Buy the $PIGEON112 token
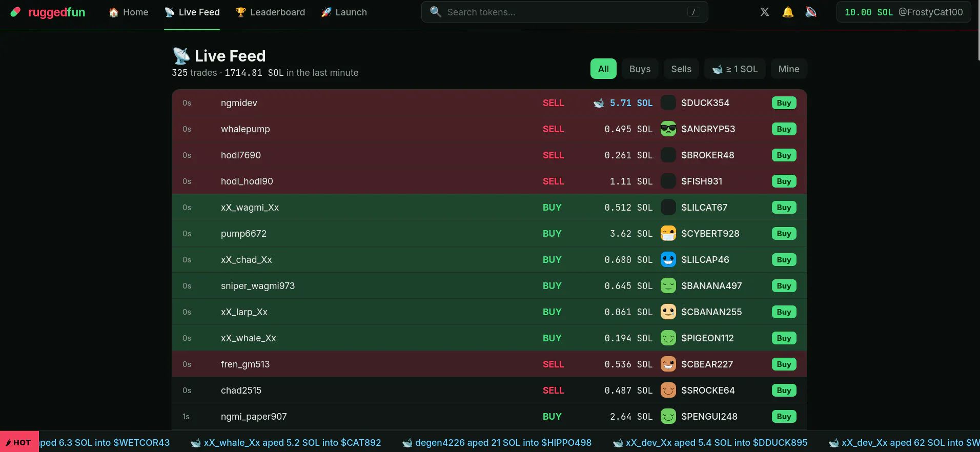 [784, 338]
